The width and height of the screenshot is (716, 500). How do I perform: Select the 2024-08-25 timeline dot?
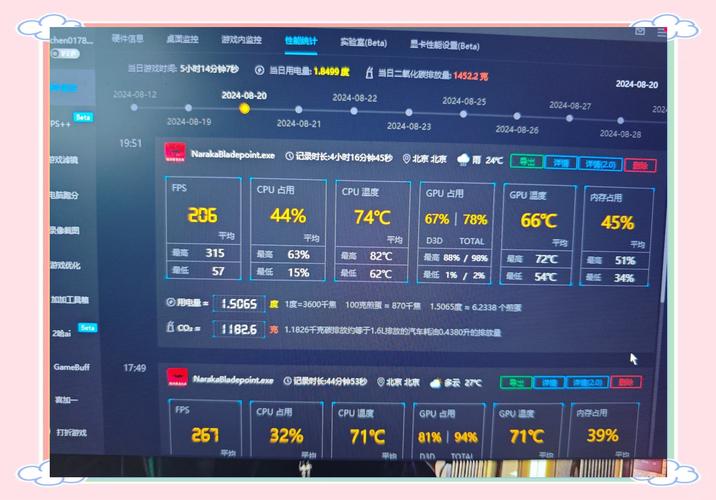[463, 114]
